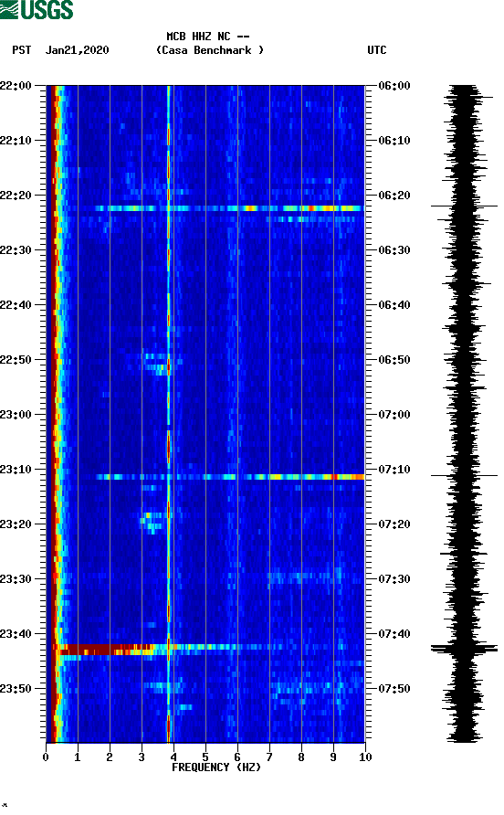
Task: Click the 3.5 Hz energy patch near 22:50
Action: point(156,363)
